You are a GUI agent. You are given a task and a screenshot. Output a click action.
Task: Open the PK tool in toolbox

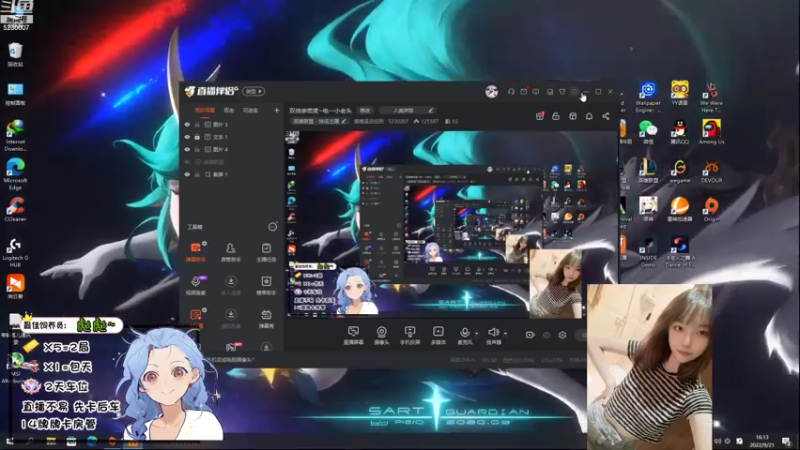231,347
